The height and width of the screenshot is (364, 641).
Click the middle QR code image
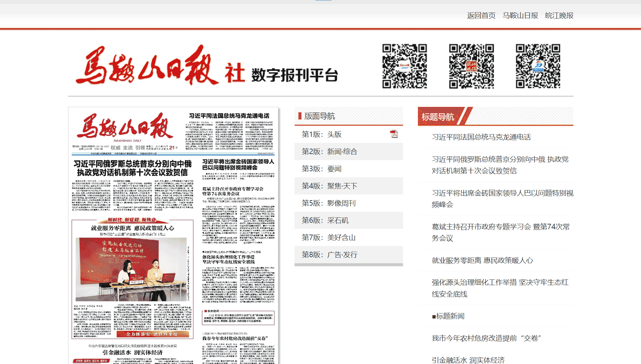point(471,66)
